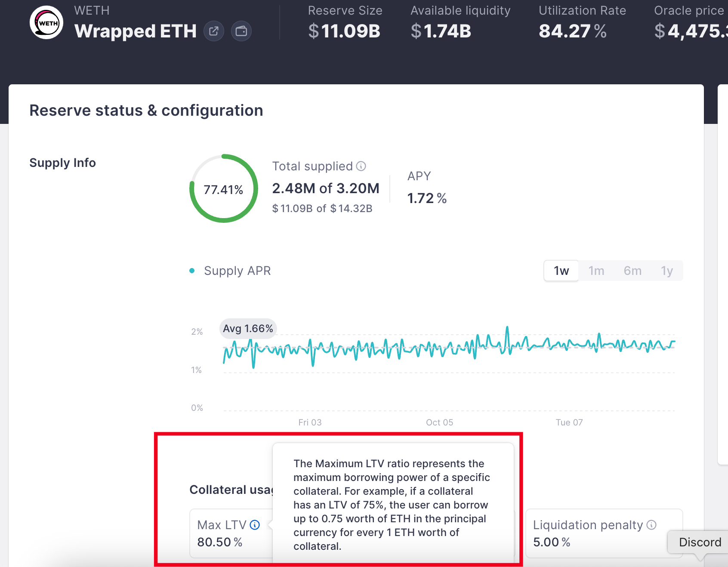Click the WETH token logo
This screenshot has height=567, width=728.
tap(46, 23)
